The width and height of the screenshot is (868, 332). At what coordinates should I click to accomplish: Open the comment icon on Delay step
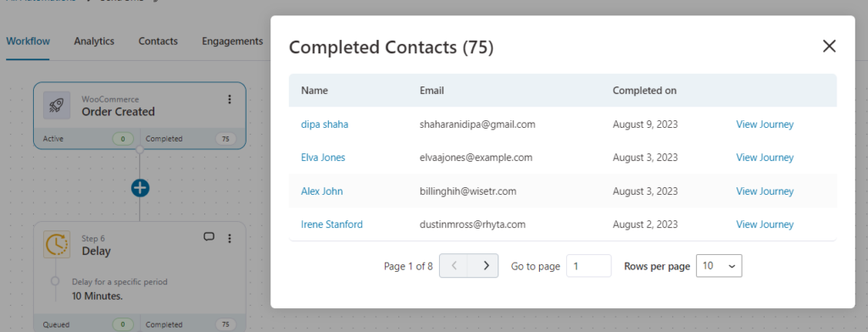point(209,237)
